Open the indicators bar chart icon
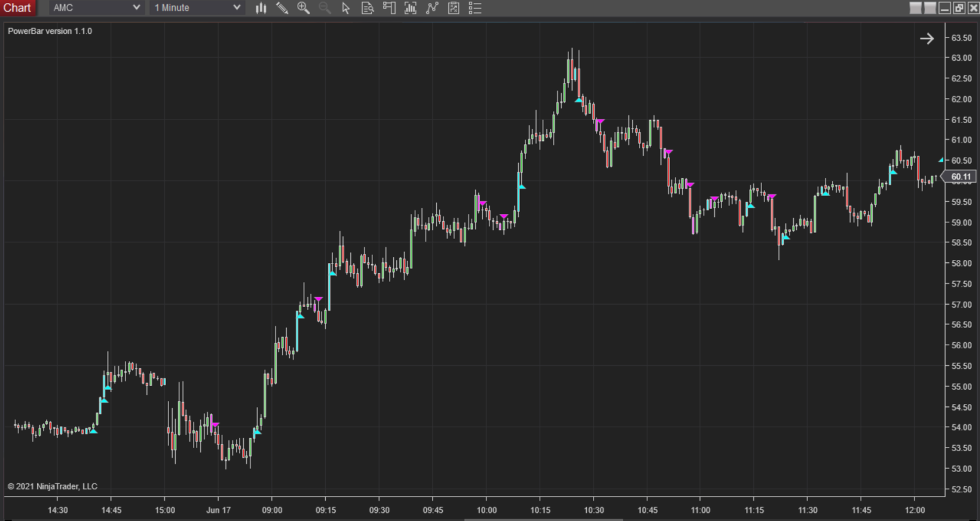 coord(410,8)
